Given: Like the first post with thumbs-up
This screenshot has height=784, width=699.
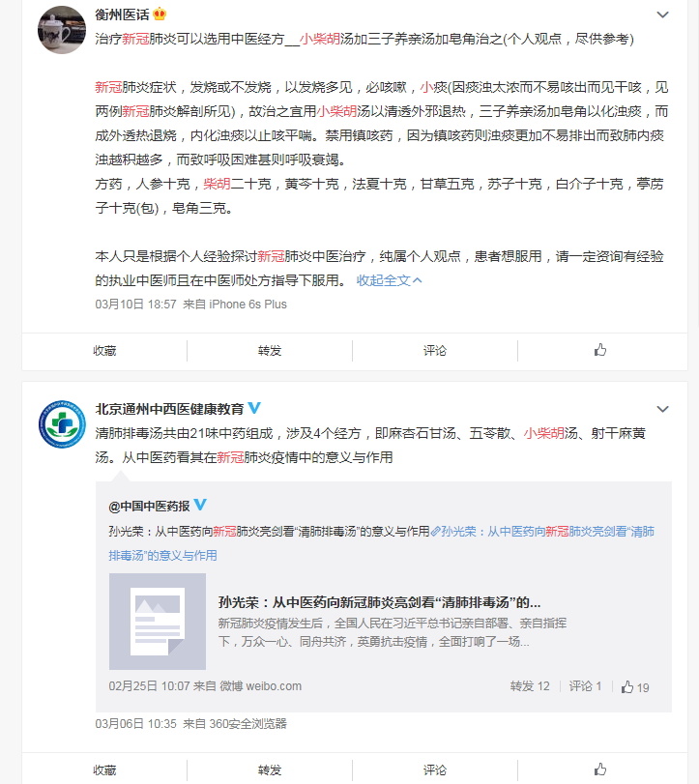Looking at the screenshot, I should coord(600,350).
